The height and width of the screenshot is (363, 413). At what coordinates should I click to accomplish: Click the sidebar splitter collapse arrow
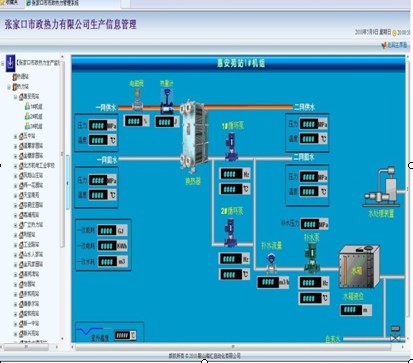click(x=67, y=183)
